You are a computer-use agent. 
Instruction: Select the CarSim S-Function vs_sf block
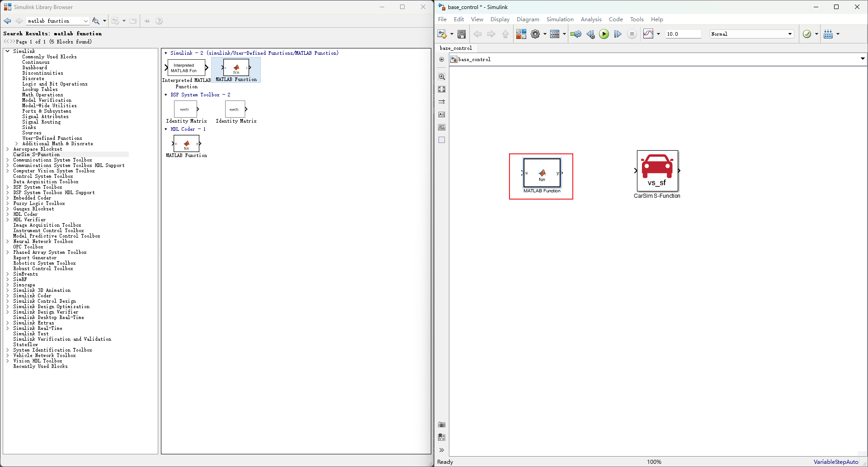coord(657,171)
